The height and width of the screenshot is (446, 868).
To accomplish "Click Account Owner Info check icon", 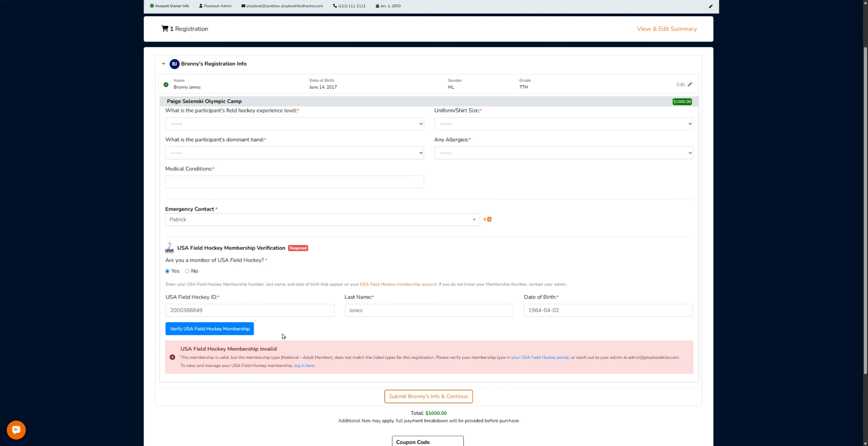I will click(x=152, y=6).
